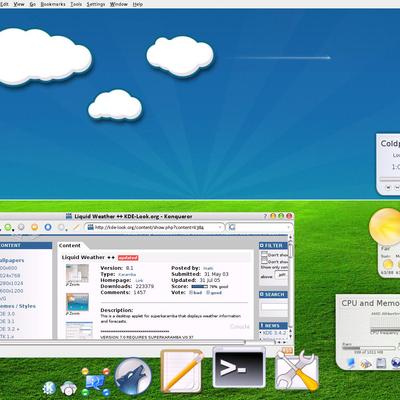
Task: Click the 'Liquid Weather ++' heading text
Action: point(88,257)
